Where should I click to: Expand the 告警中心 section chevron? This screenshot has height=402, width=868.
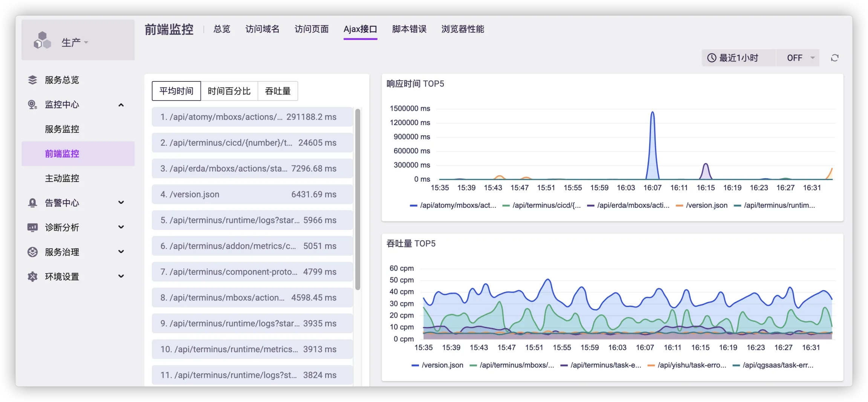point(121,203)
